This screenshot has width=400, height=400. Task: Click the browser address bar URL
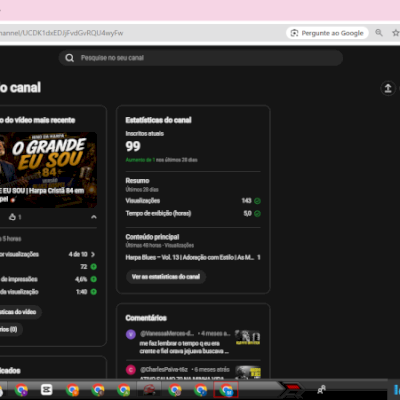62,33
